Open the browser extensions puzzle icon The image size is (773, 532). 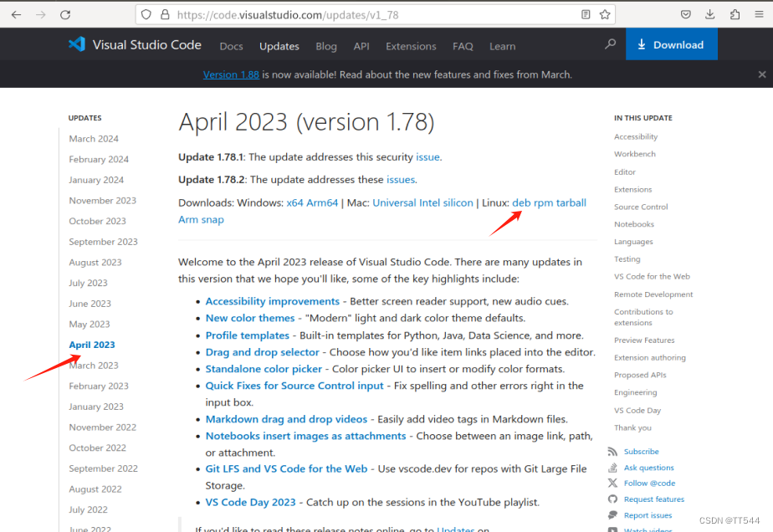pyautogui.click(x=735, y=15)
